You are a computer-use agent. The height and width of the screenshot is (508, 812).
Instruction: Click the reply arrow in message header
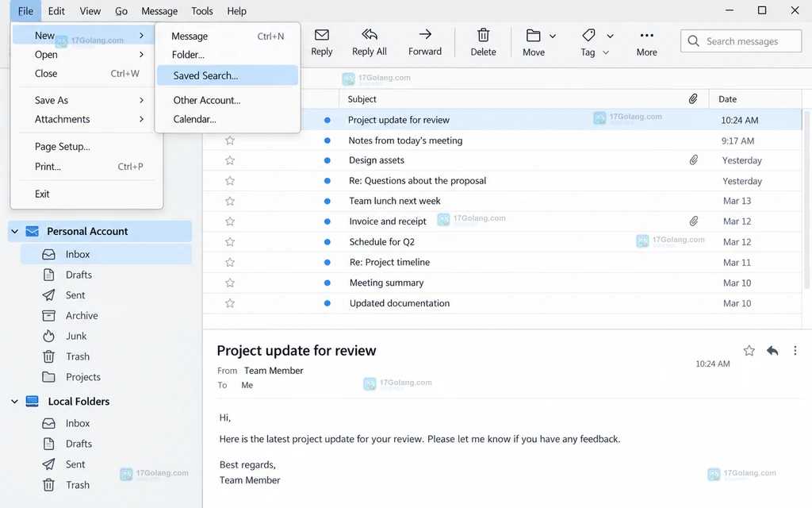pos(772,351)
